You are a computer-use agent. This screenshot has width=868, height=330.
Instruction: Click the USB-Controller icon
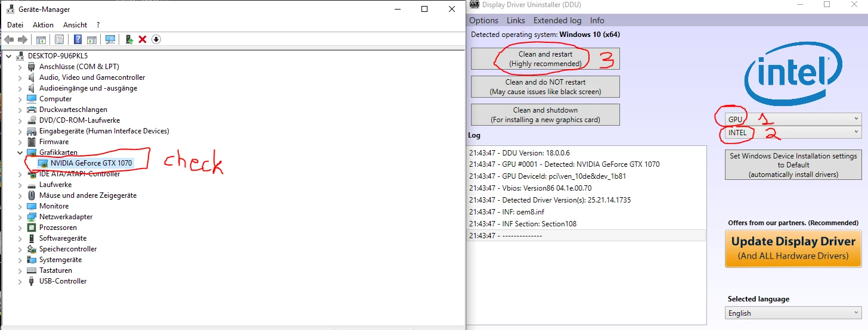click(32, 281)
